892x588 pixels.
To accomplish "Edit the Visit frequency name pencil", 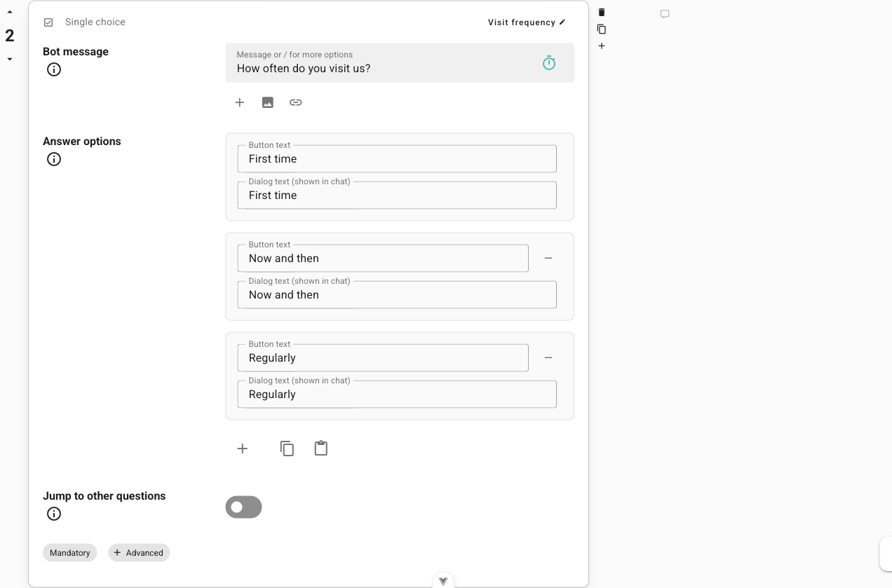I will coord(562,22).
